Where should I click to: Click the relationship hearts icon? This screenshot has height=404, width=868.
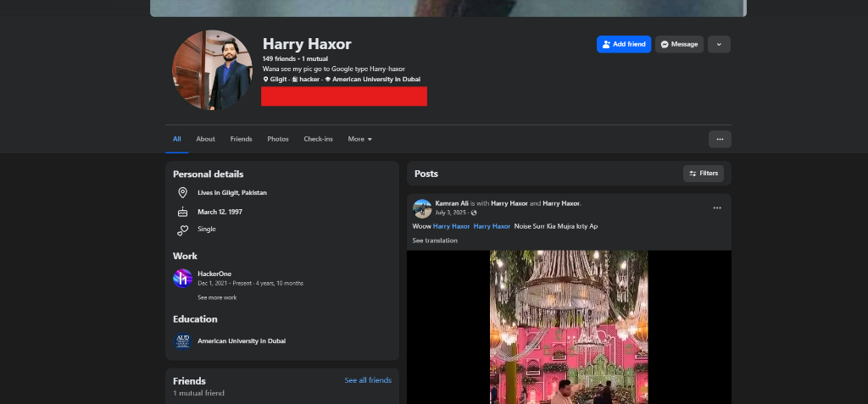pyautogui.click(x=183, y=230)
